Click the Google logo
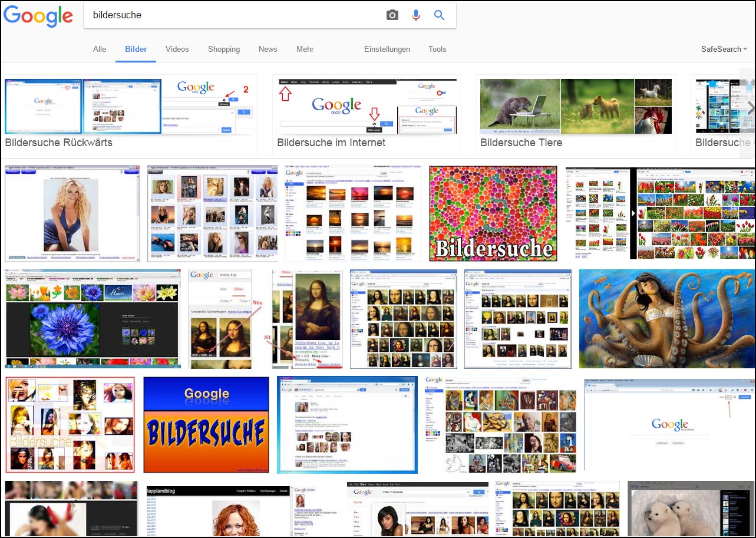The image size is (756, 538). coord(38,16)
